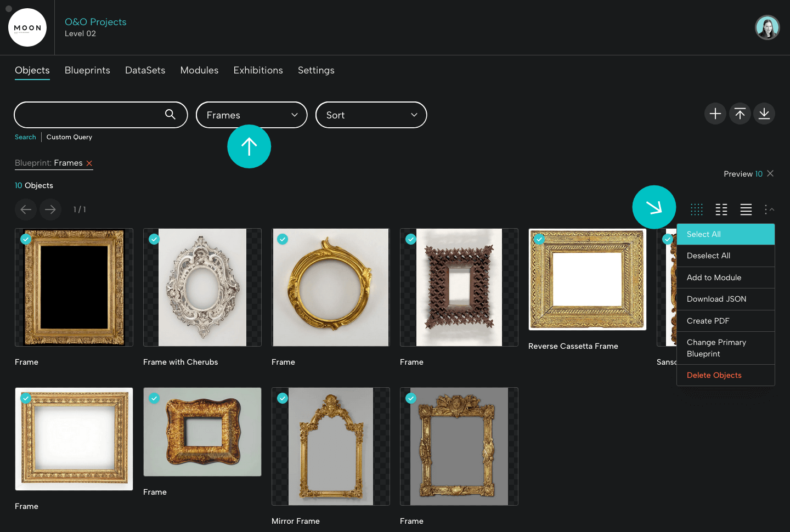Screen dimensions: 790x532
Task: Click the teal diagonal arrow button
Action: (654, 207)
